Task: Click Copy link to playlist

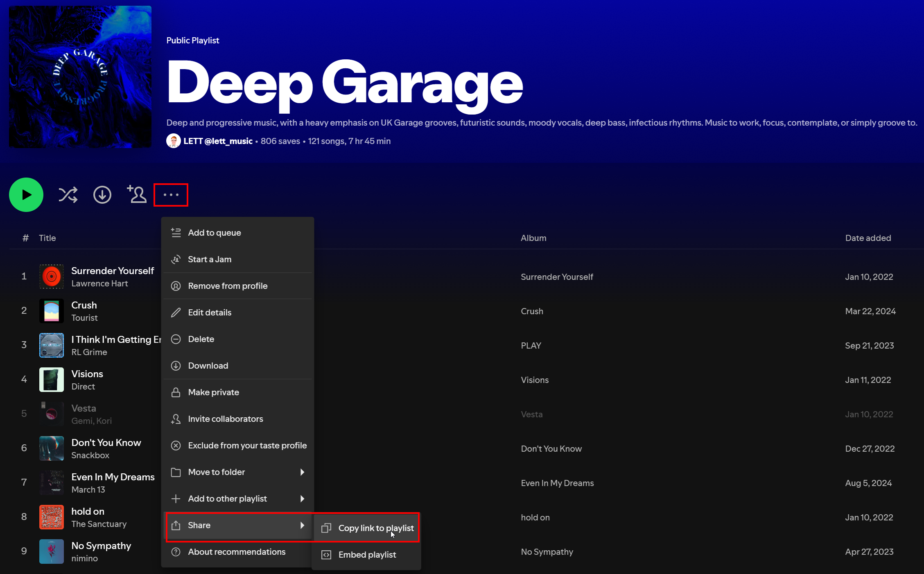Action: click(x=375, y=528)
